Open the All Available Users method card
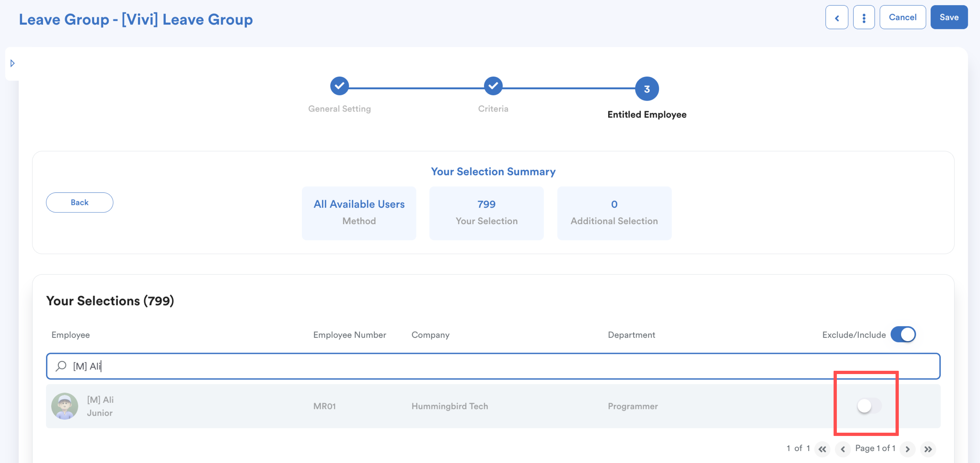The image size is (980, 463). tap(358, 212)
